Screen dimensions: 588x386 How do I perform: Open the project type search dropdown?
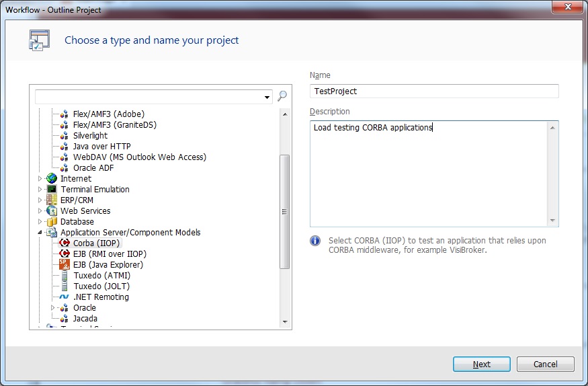(268, 97)
